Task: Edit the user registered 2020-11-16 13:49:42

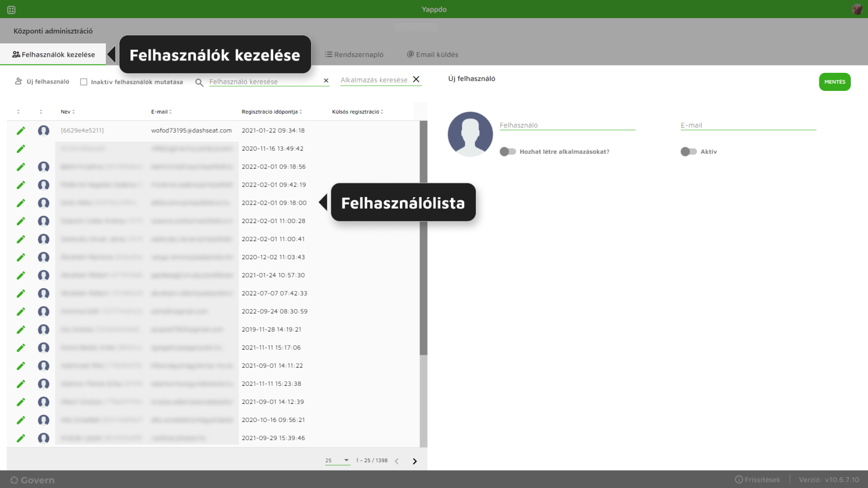Action: [x=21, y=149]
